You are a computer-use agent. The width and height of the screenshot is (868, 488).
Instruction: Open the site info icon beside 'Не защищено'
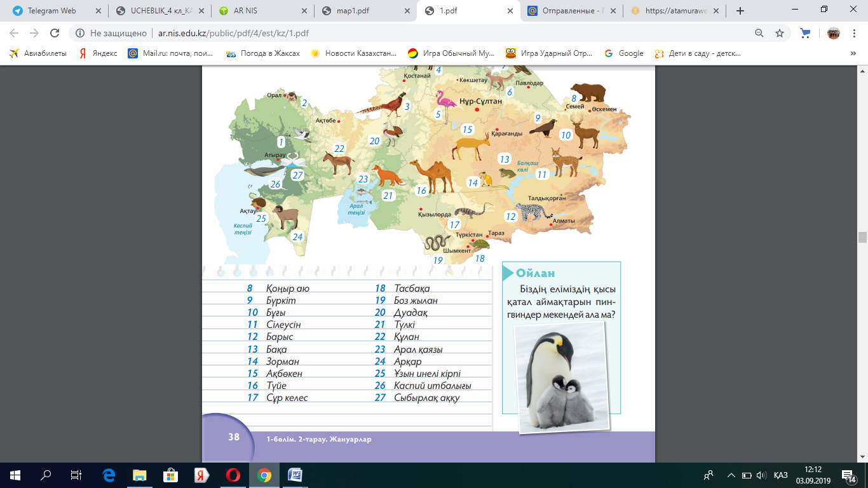80,33
